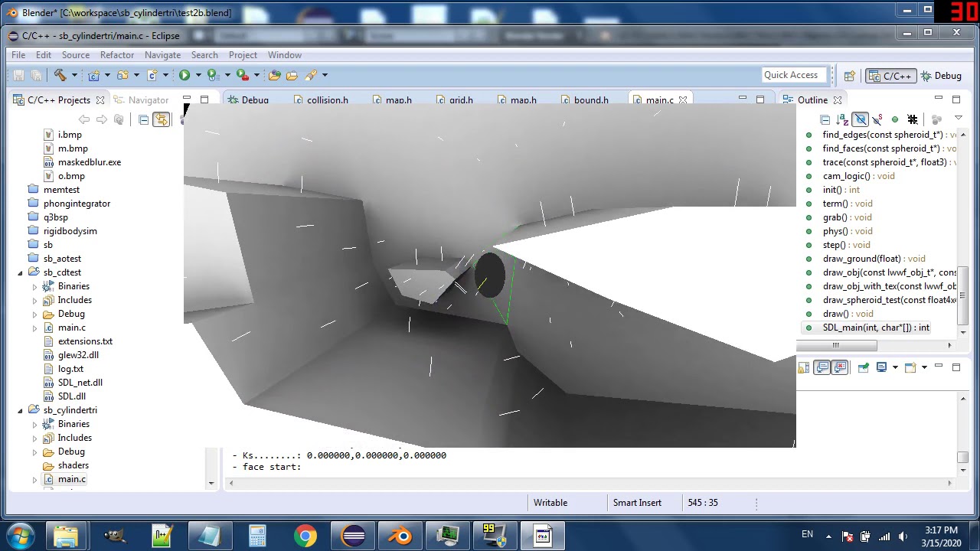The height and width of the screenshot is (551, 980).
Task: Toggle Hide Non-Public Members green dot
Action: [x=894, y=120]
